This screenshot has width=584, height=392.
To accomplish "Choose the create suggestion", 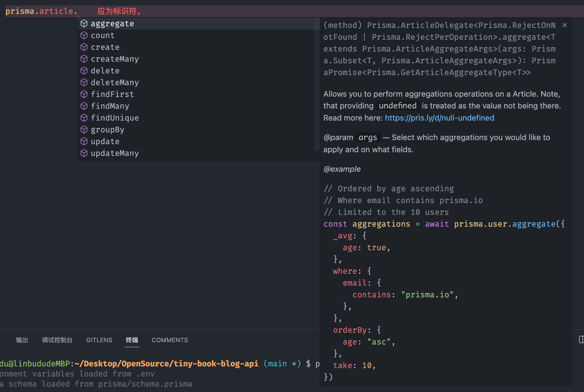I will (x=105, y=47).
